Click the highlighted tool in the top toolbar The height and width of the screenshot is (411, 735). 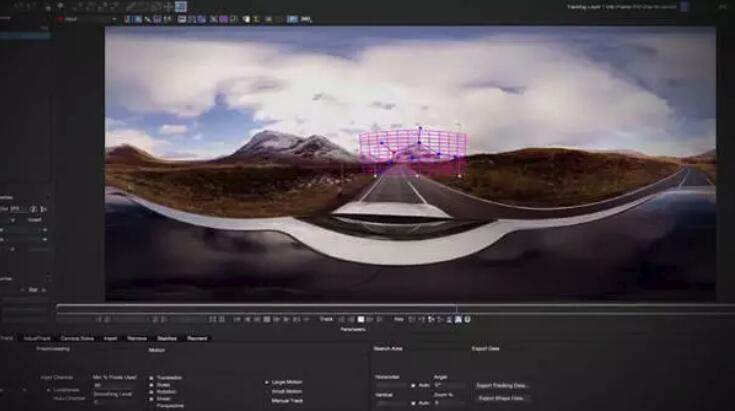click(x=180, y=6)
